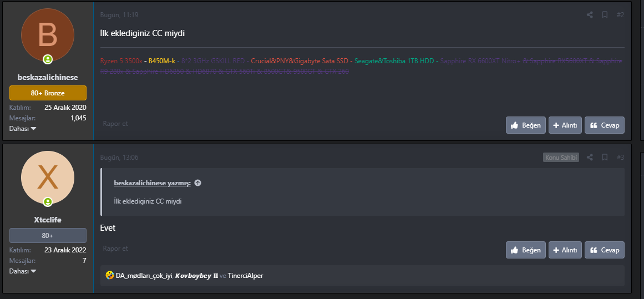Click the laughing reaction emoji icon
Viewport: 644px width, 299px height.
(110, 276)
